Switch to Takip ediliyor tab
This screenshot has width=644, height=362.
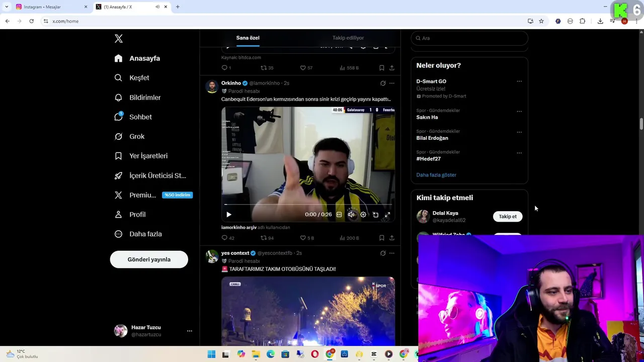pyautogui.click(x=348, y=38)
